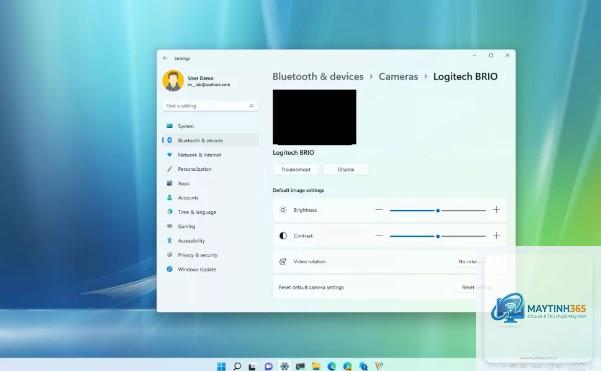Click the back arrow in Settings

coord(165,58)
